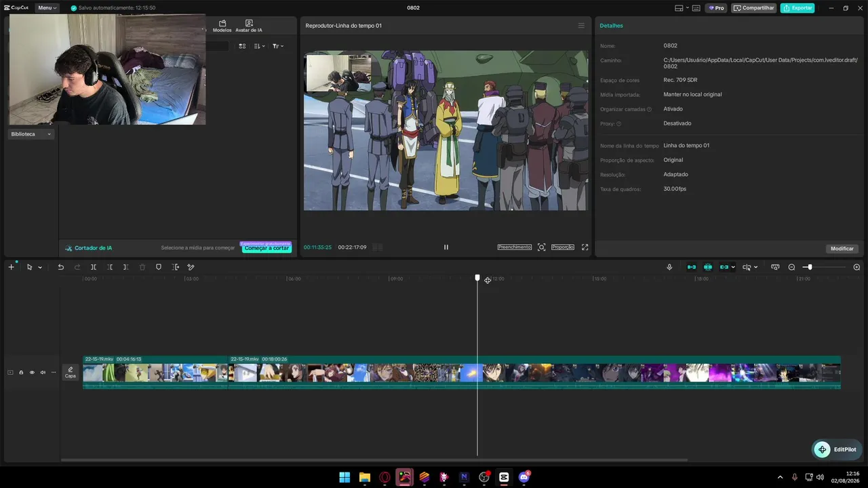
Task: Adjust the timeline zoom slider
Action: 810,267
